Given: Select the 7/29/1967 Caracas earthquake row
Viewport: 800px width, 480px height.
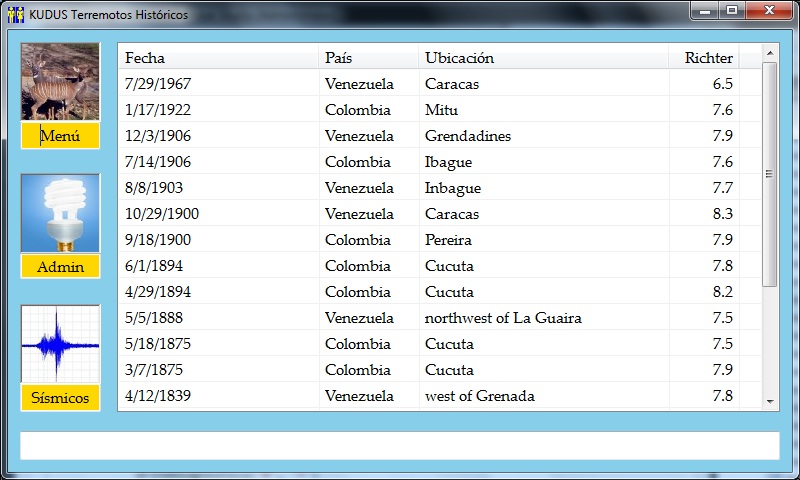Looking at the screenshot, I should 430,84.
